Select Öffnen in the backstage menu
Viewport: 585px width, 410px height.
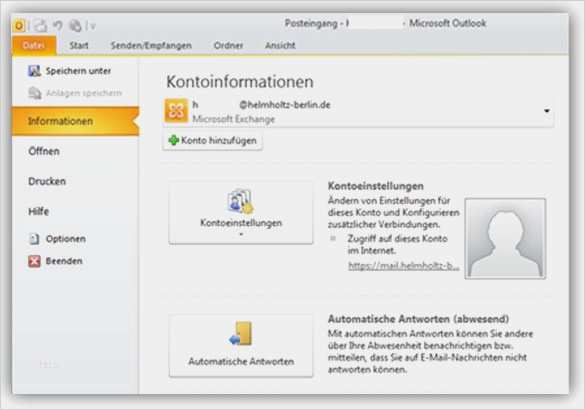click(x=44, y=151)
